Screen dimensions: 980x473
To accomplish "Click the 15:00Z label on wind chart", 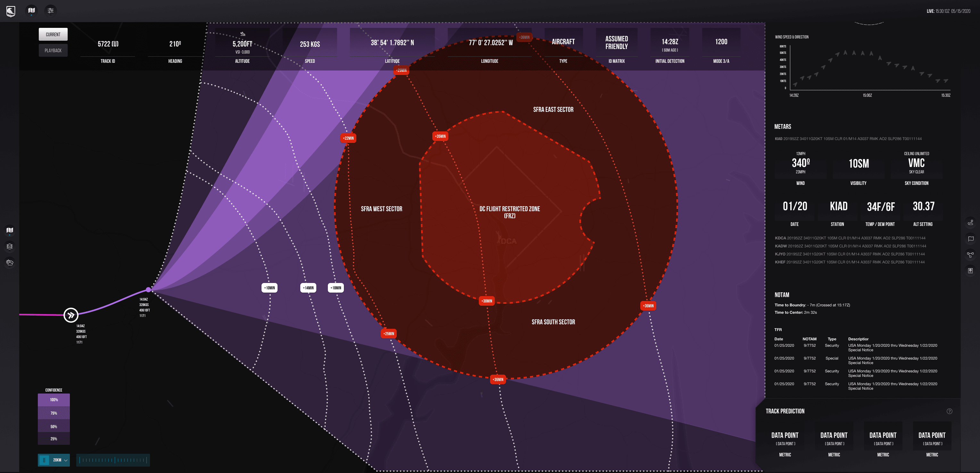I will pyautogui.click(x=867, y=95).
